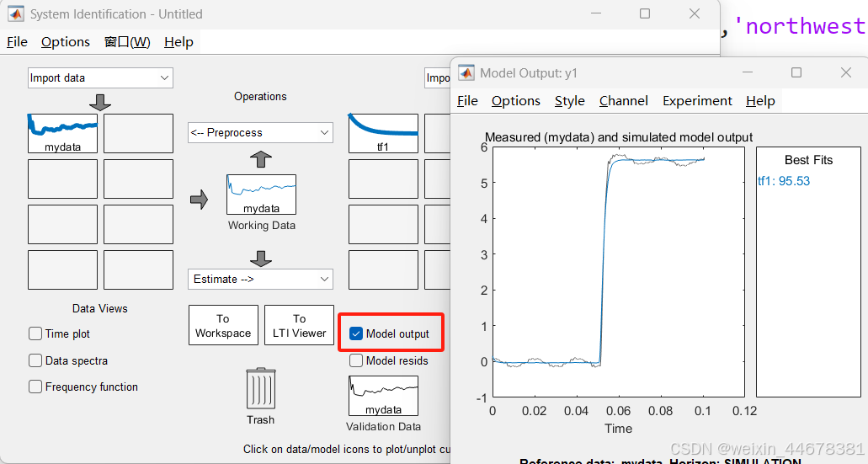The height and width of the screenshot is (464, 868).
Task: Click the tf1: 95.53 best fit entry
Action: 783,181
